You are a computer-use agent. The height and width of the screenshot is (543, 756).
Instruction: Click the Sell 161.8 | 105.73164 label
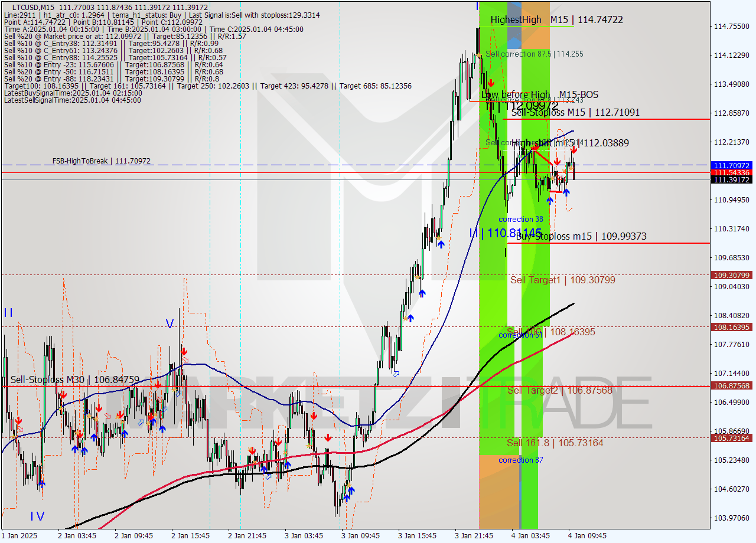[x=555, y=443]
